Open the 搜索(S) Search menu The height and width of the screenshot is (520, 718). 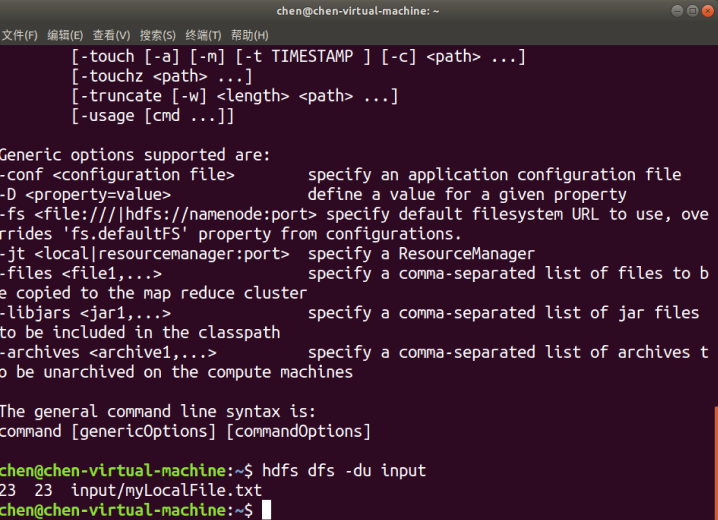click(157, 35)
